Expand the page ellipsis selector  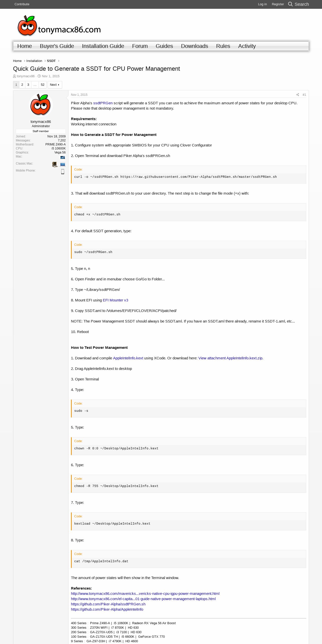pyautogui.click(x=35, y=85)
